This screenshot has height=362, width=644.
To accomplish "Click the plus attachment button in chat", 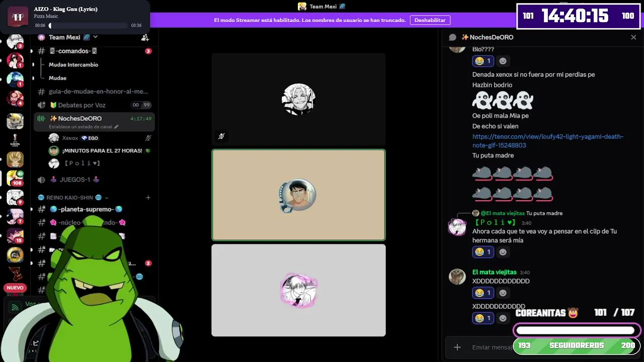I will coord(457,347).
